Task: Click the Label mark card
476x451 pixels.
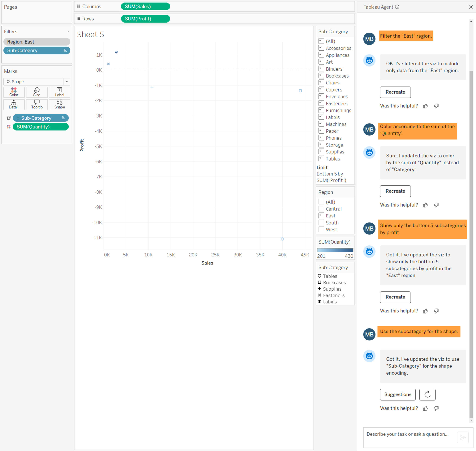Action: click(x=59, y=92)
